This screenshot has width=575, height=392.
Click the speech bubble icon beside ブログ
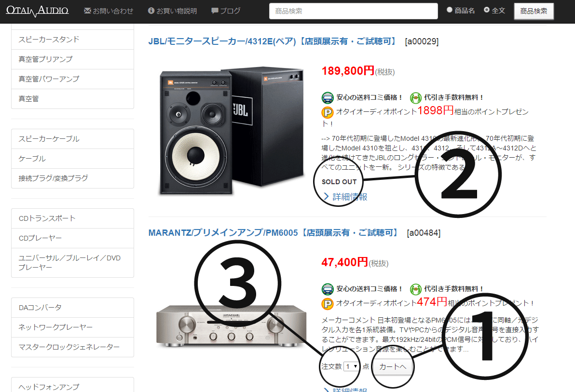(215, 11)
